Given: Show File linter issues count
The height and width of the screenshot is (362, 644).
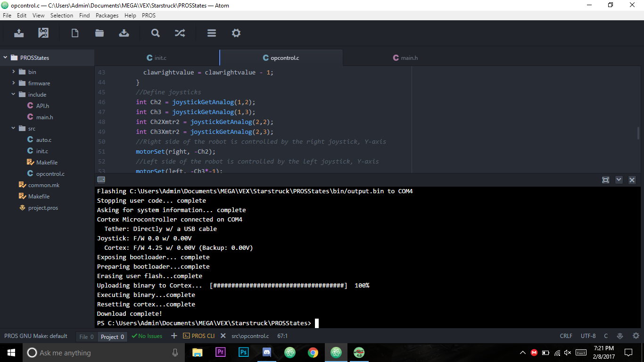Looking at the screenshot, I should pyautogui.click(x=86, y=337).
